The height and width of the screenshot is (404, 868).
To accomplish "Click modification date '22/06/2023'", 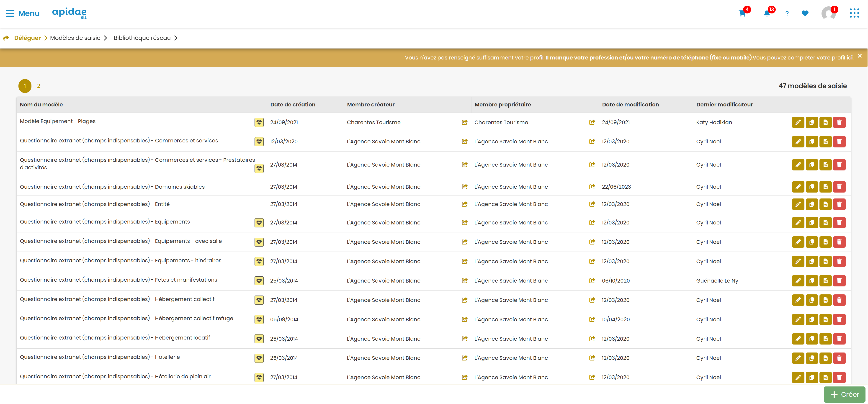I will [x=616, y=187].
